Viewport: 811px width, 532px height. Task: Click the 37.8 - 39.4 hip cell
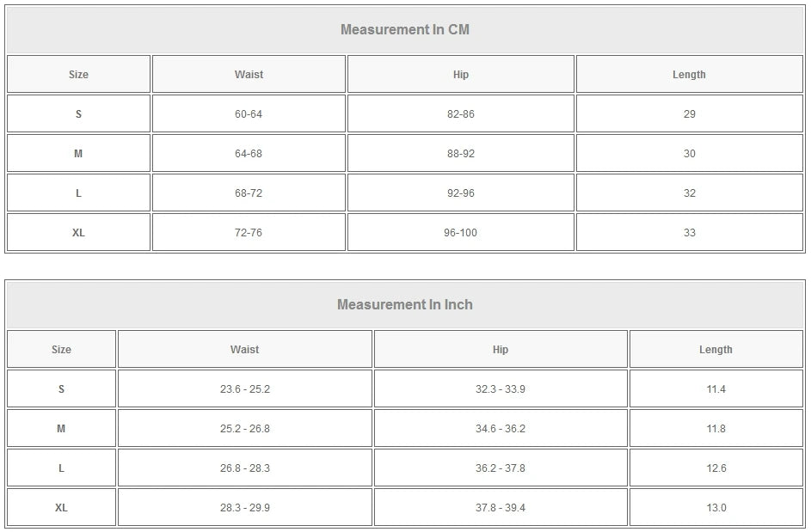pyautogui.click(x=501, y=508)
